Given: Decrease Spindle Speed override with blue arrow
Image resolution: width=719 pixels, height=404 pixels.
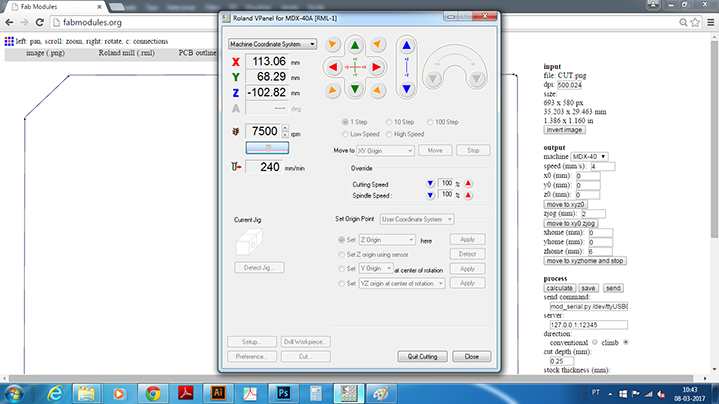Looking at the screenshot, I should [430, 195].
